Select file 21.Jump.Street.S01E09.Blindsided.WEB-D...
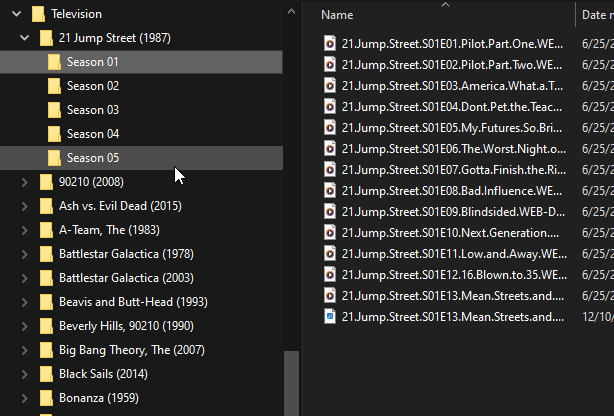 (453, 212)
